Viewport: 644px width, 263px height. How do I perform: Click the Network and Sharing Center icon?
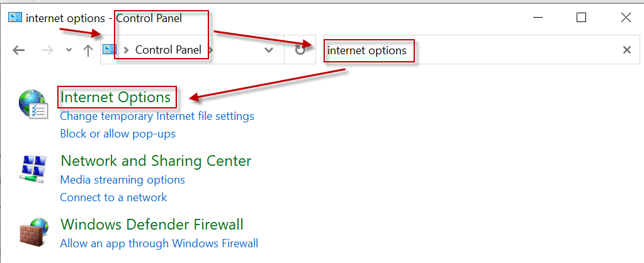[33, 169]
